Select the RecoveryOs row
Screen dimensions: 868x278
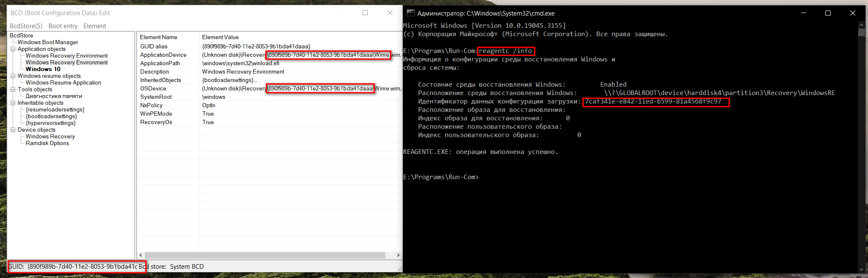pyautogui.click(x=270, y=122)
